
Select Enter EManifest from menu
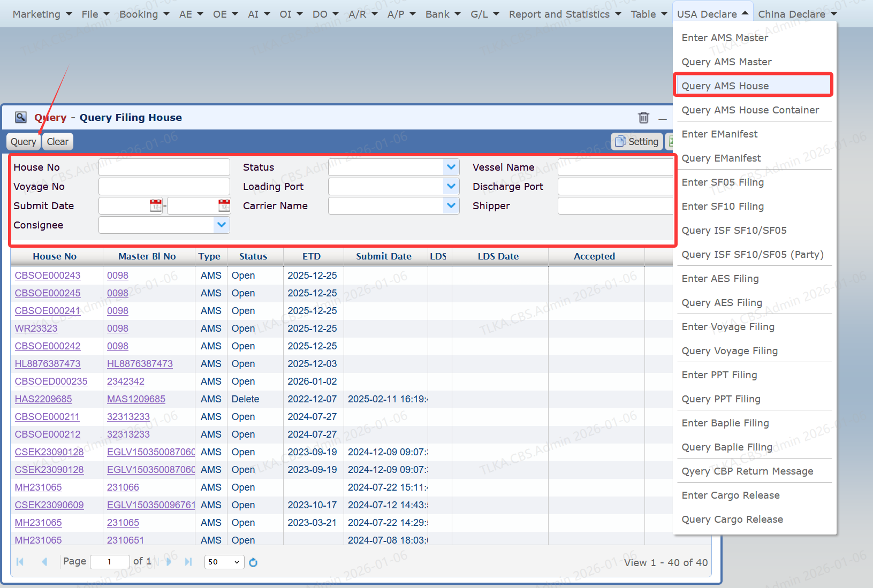[719, 134]
